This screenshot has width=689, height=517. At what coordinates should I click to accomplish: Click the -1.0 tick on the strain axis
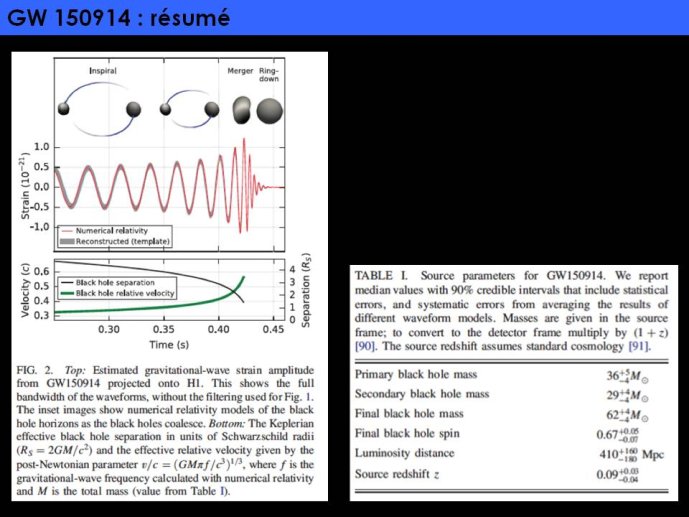(40, 227)
